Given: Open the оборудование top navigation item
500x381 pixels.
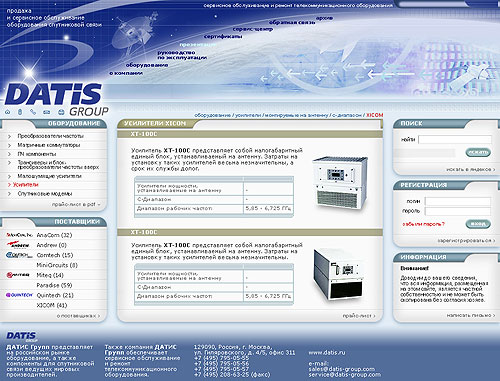Looking at the screenshot, I should click(x=147, y=65).
